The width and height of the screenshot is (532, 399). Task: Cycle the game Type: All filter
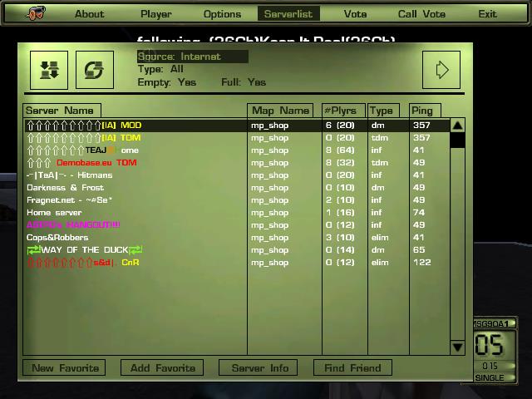tap(160, 69)
